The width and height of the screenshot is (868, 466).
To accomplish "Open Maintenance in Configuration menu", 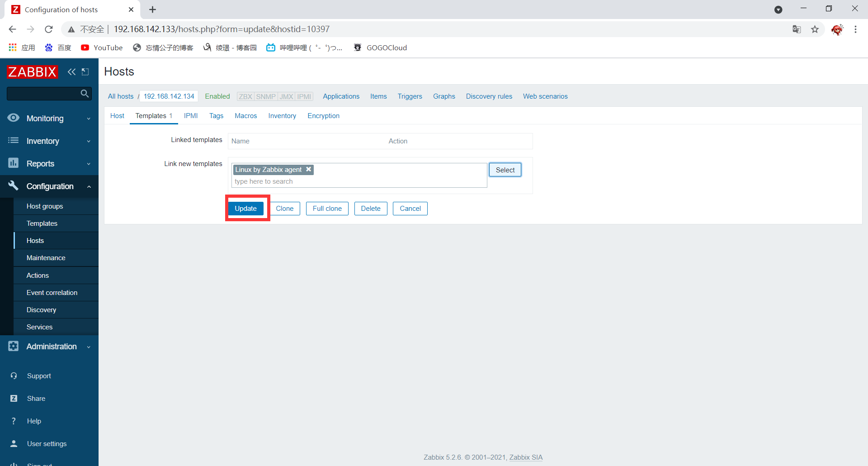I will 56,258.
